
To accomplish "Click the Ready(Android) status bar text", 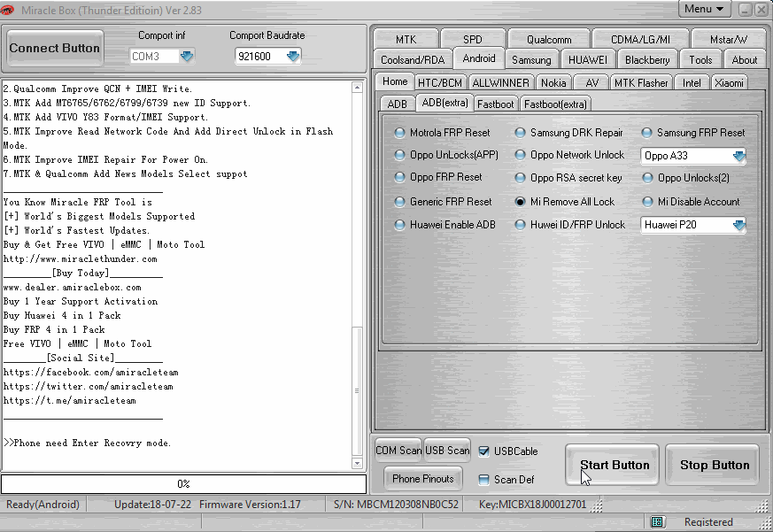I will click(x=43, y=505).
